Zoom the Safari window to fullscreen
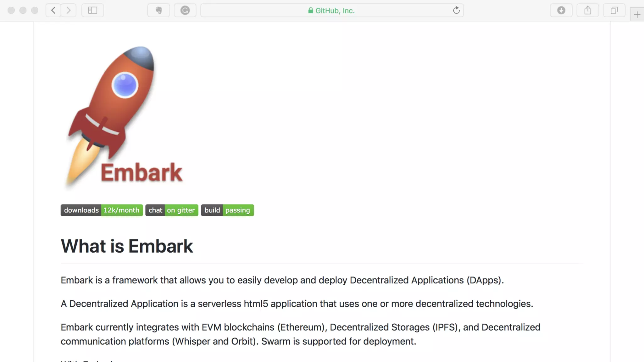Image resolution: width=644 pixels, height=362 pixels. pos(35,10)
